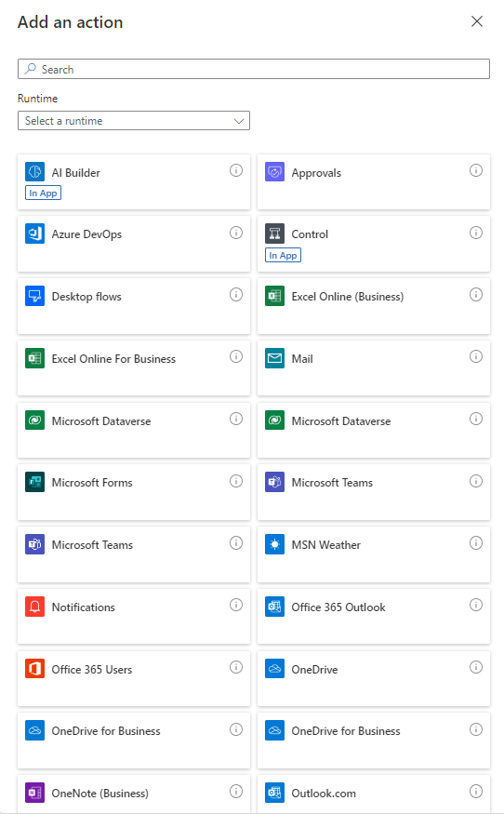The image size is (504, 814).
Task: Click the OneDrive cloud icon
Action: [x=274, y=669]
